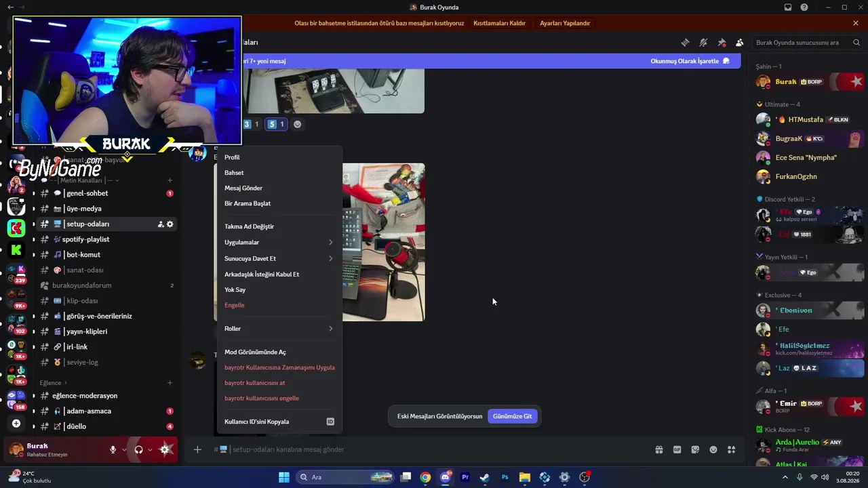Open the apps icon in message bar
Image resolution: width=868 pixels, height=488 pixels.
(x=731, y=449)
